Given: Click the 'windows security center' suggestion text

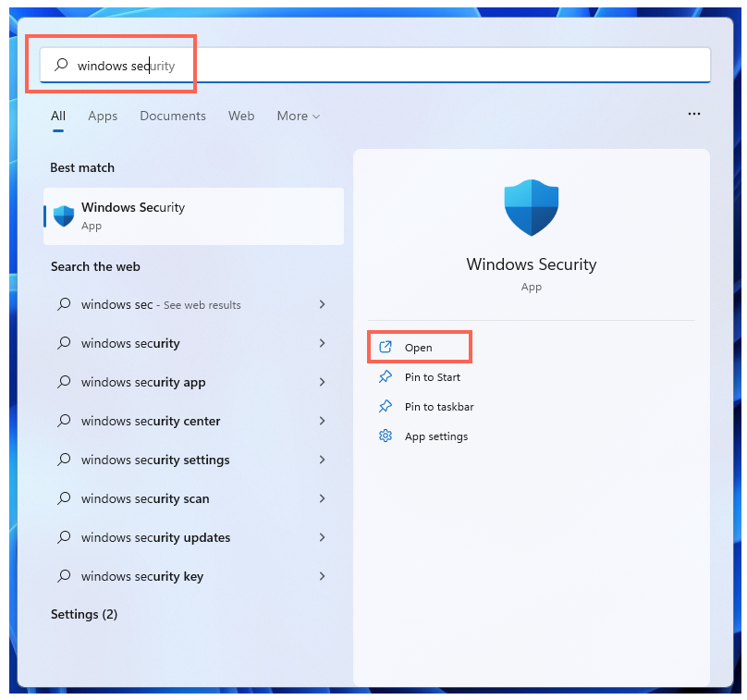Looking at the screenshot, I should [151, 422].
